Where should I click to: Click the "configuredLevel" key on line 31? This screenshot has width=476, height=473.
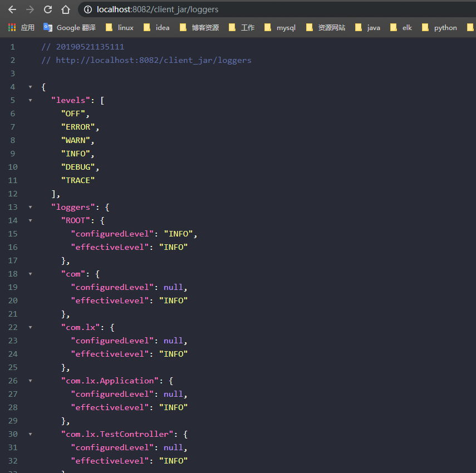(112, 447)
